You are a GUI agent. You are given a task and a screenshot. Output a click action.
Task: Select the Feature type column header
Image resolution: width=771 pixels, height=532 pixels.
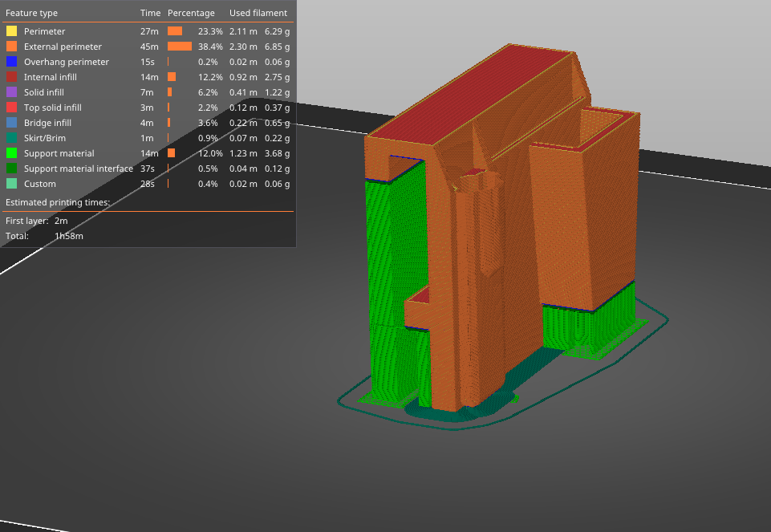34,12
